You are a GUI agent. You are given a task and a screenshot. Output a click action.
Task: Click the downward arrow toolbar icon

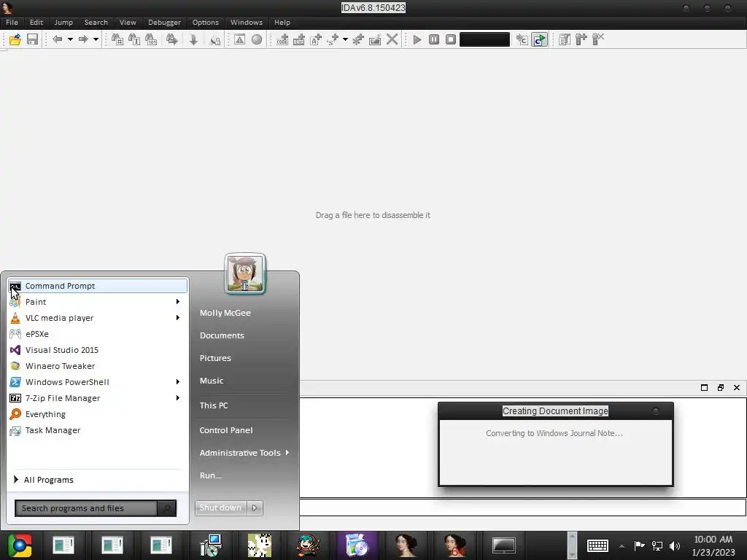click(193, 39)
